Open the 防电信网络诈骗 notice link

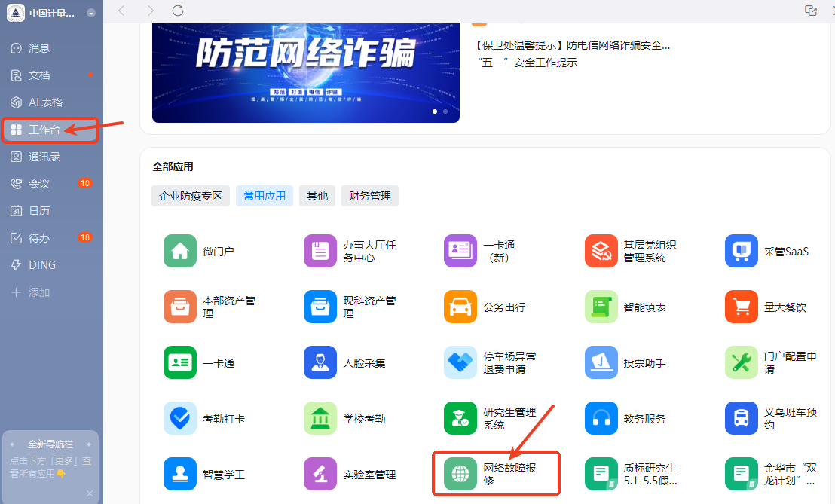click(573, 45)
